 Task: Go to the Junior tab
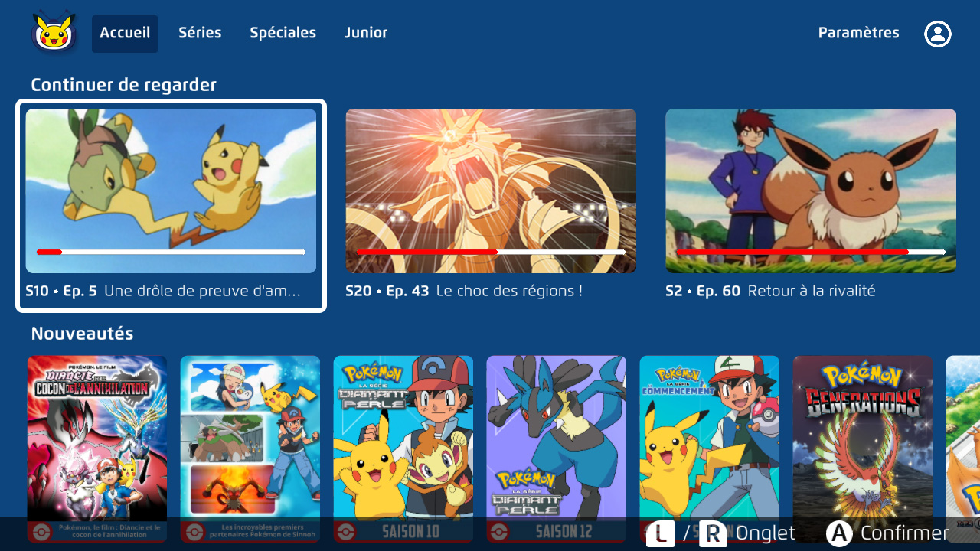[366, 33]
